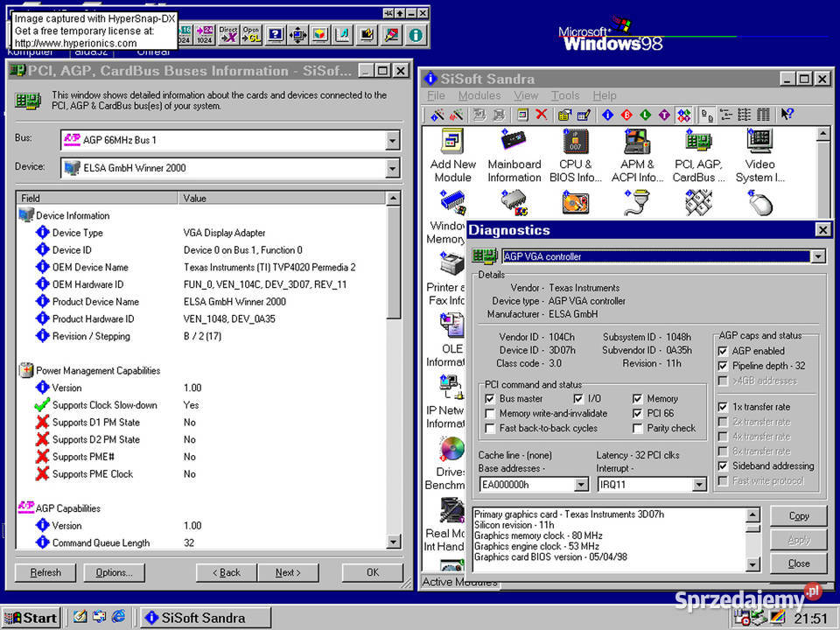
Task: Open the AGP VGA controller dropdown
Action: pyautogui.click(x=817, y=256)
